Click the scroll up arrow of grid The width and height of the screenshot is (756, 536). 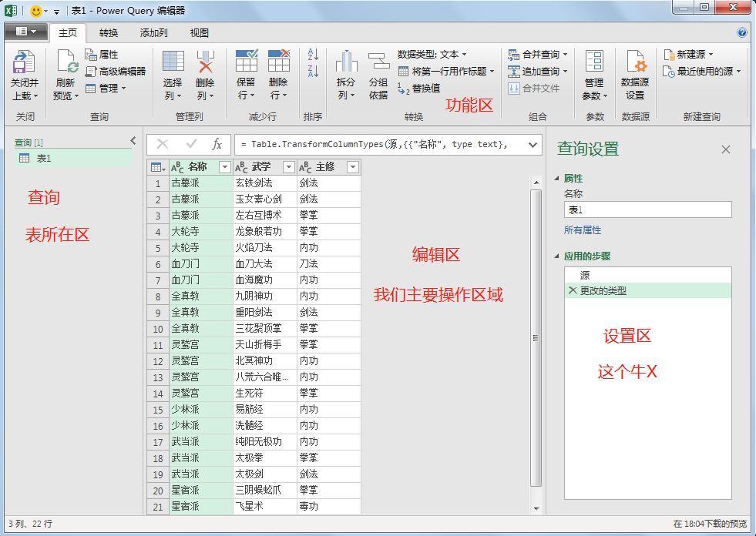click(x=536, y=183)
